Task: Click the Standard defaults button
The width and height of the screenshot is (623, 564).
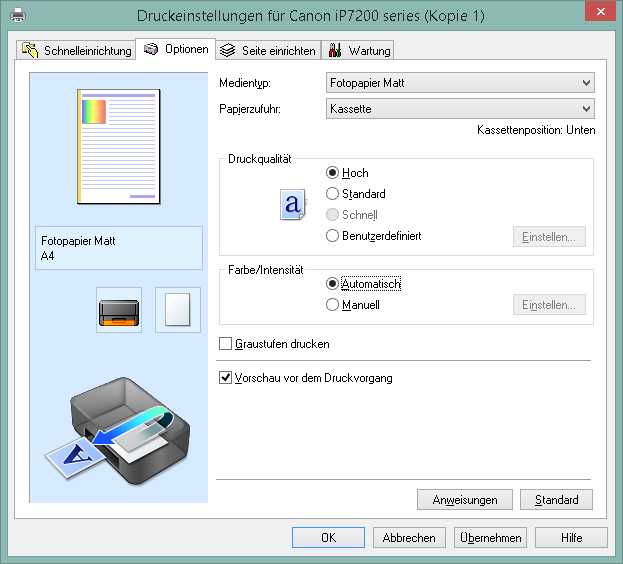Action: pos(556,500)
